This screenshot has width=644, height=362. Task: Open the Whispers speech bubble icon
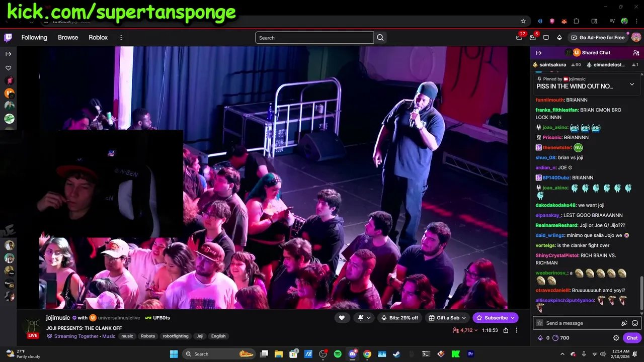tap(546, 38)
